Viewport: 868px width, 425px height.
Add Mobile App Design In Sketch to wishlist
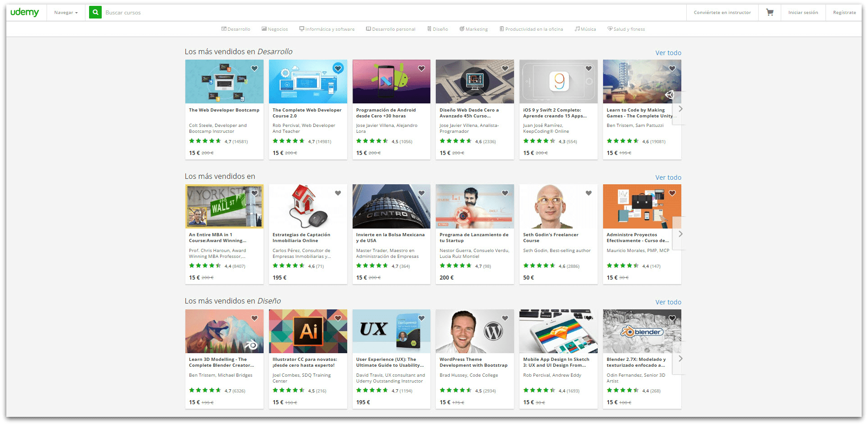coord(589,318)
